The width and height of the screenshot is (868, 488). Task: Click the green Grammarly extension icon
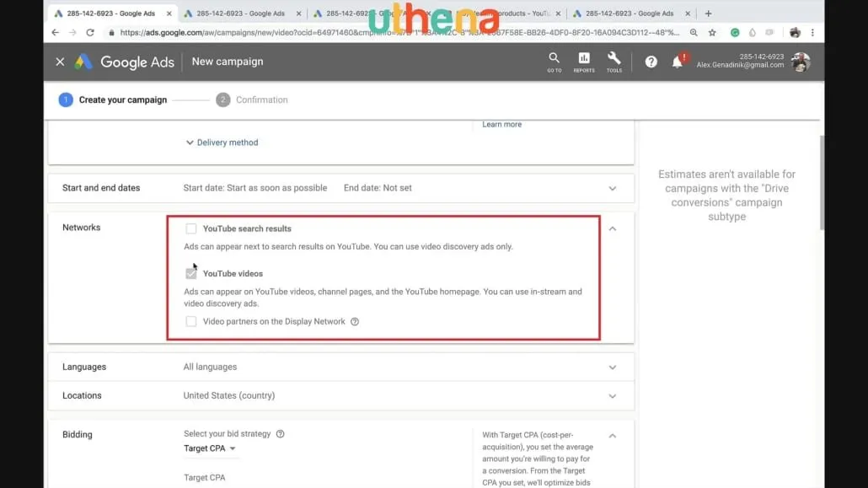735,33
